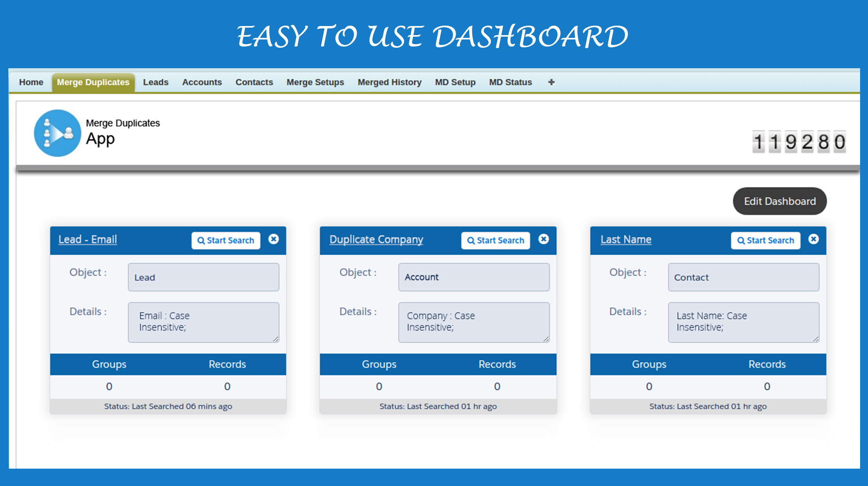The width and height of the screenshot is (868, 486).
Task: Click the record counter display
Action: coord(799,142)
